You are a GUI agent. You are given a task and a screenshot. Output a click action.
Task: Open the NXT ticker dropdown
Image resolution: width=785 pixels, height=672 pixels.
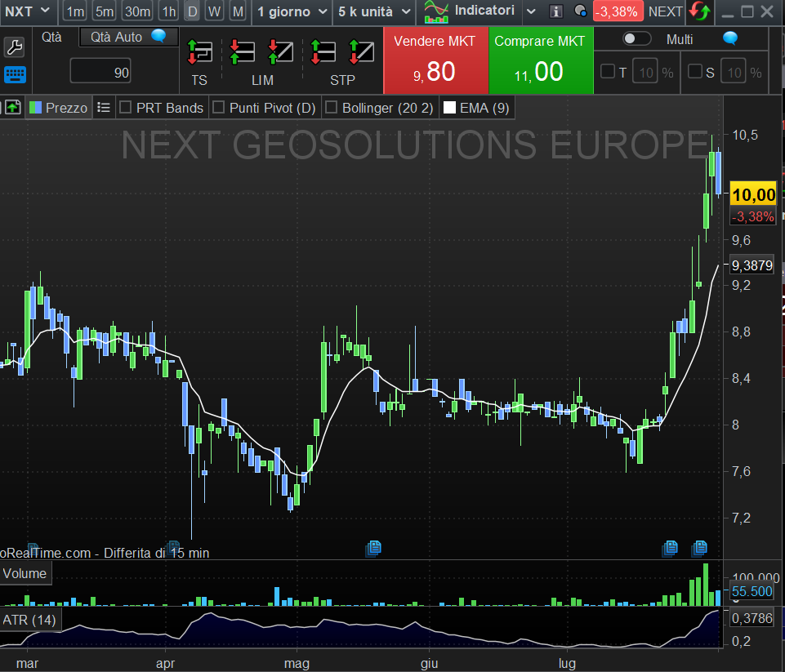tap(28, 11)
